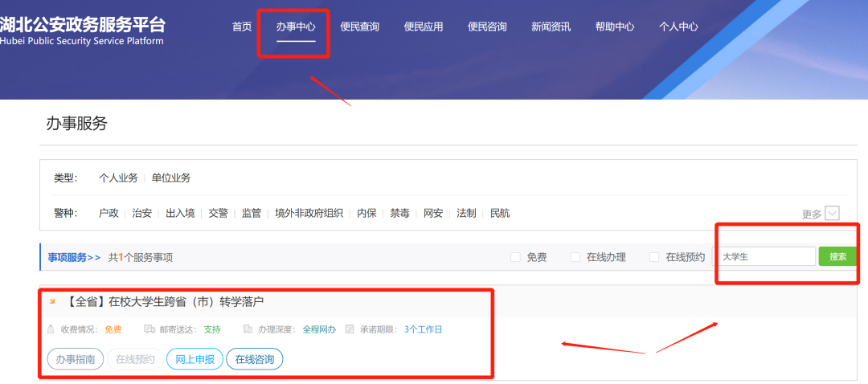Click the disabled 在线预约 button

135,359
